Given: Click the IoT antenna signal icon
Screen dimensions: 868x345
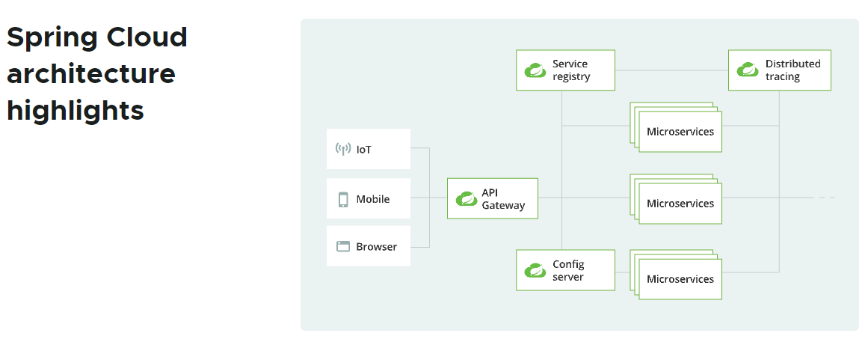Looking at the screenshot, I should pos(343,149).
